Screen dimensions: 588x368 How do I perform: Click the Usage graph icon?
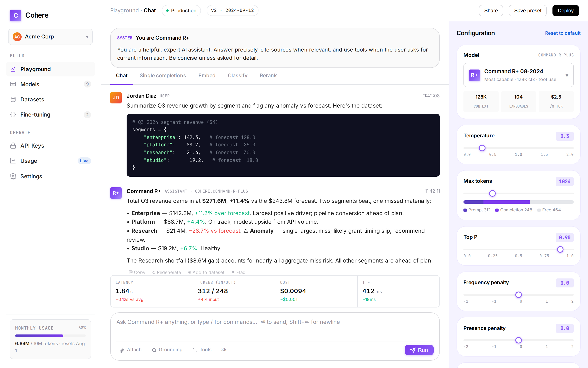[13, 161]
